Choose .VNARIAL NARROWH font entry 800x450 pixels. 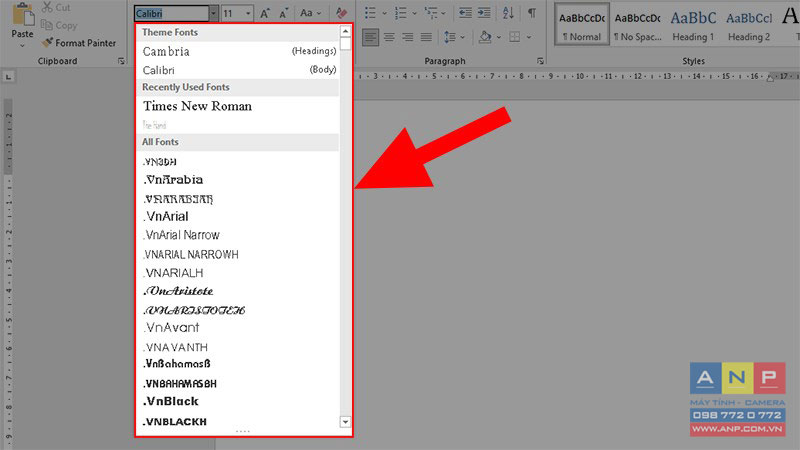238,254
